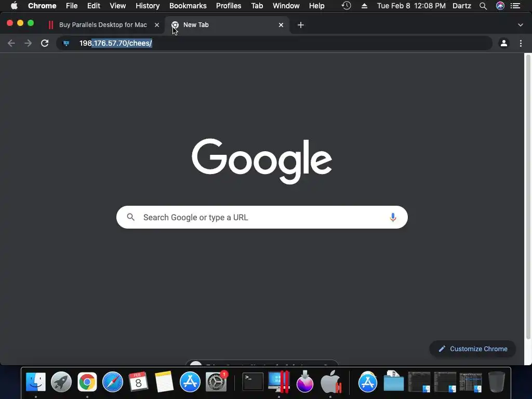
Task: Open Parallels Desktop from the dock
Action: pyautogui.click(x=279, y=382)
